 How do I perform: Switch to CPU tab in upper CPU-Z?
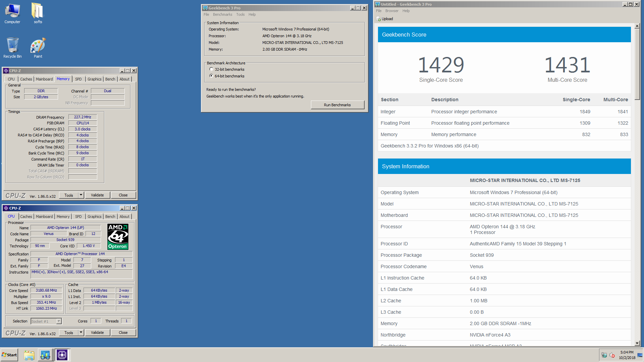pos(11,79)
